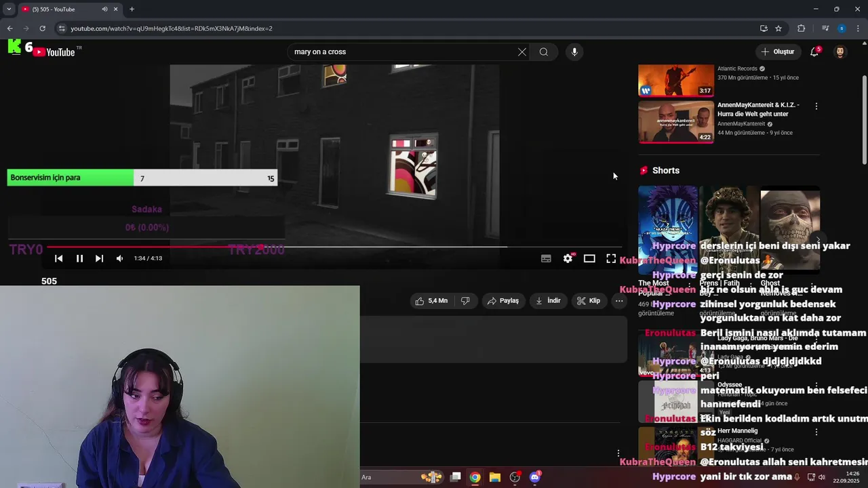This screenshot has width=868, height=488.
Task: Enter fullscreen mode in the player
Action: click(x=611, y=258)
